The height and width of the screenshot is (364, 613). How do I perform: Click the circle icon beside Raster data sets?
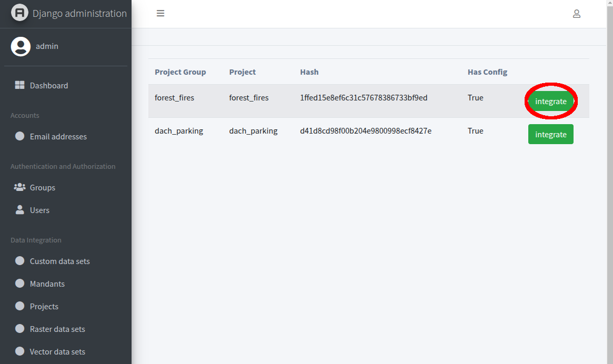coord(19,329)
